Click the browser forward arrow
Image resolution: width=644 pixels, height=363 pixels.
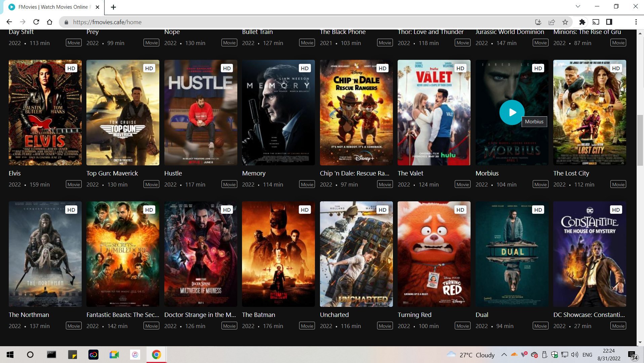click(x=23, y=22)
